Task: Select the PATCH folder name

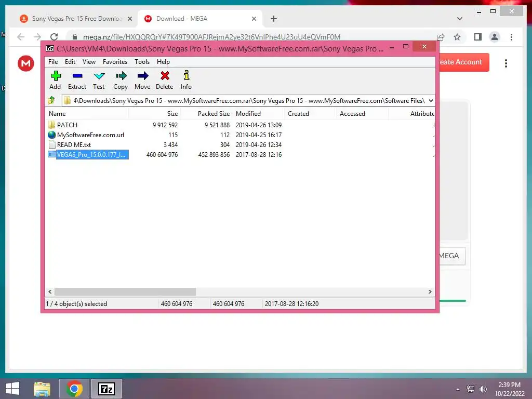Action: pos(67,125)
